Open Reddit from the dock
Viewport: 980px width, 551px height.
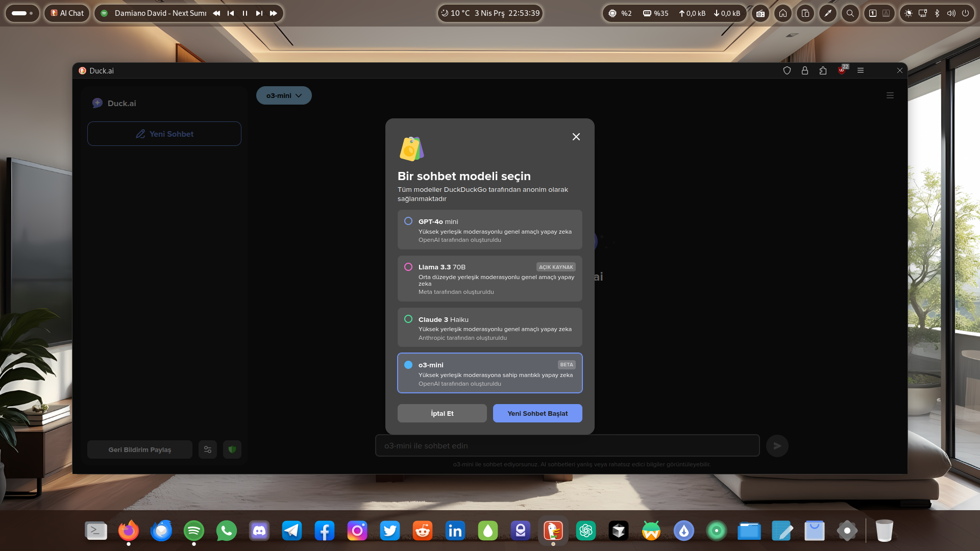423,531
